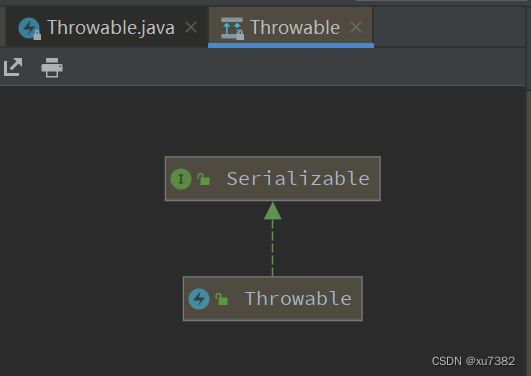Screen dimensions: 531x376
Task: Click the Throwable text label in node
Action: pyautogui.click(x=298, y=298)
